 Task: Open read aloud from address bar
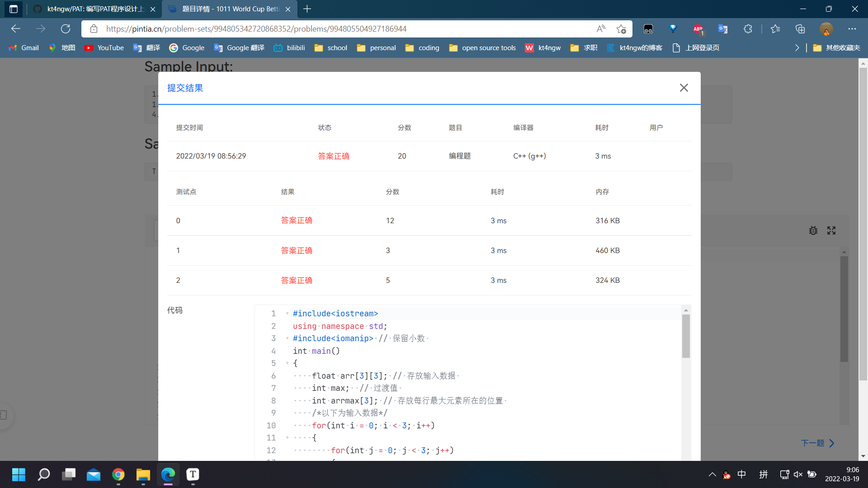click(600, 29)
